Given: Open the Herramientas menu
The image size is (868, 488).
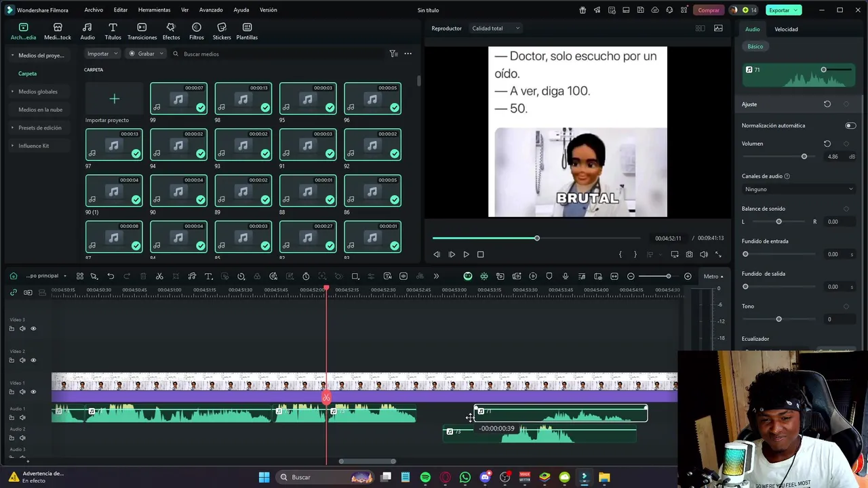Looking at the screenshot, I should (x=154, y=10).
